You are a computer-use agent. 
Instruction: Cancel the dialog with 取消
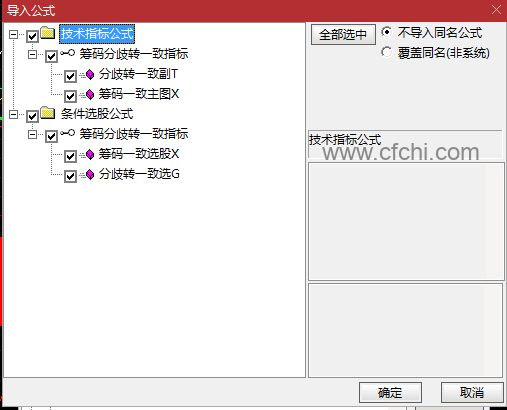472,392
